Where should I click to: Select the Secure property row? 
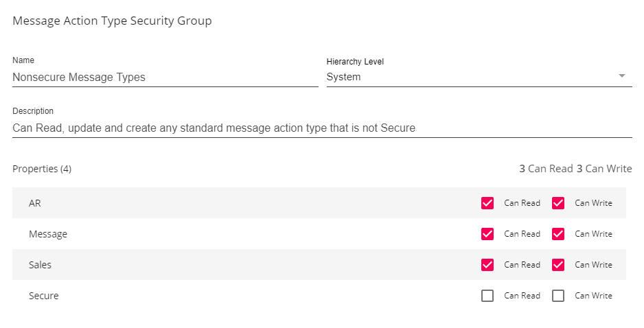click(206, 296)
